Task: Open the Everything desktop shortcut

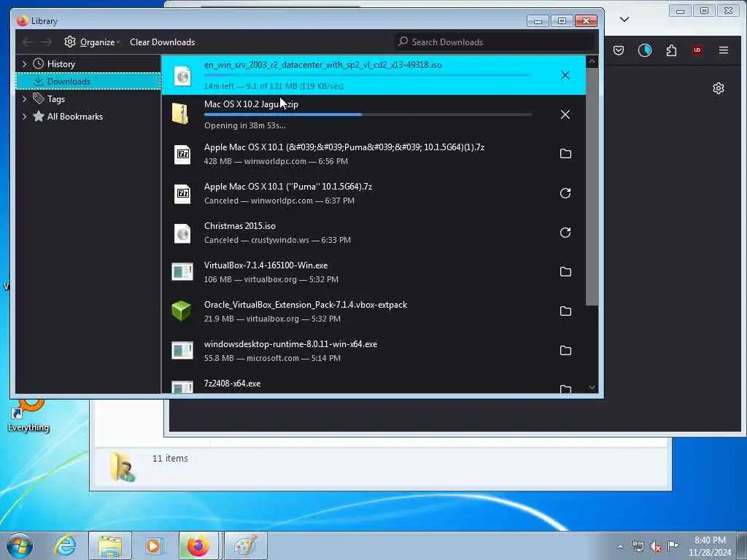Action: 28,415
